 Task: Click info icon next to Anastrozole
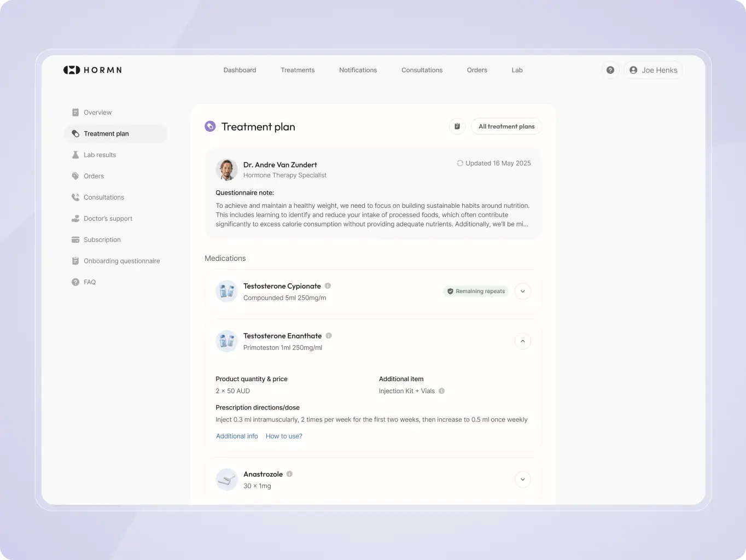(x=290, y=474)
